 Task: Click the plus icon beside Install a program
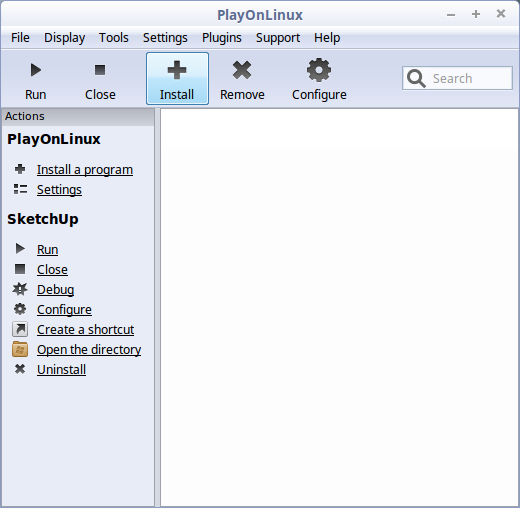pyautogui.click(x=20, y=169)
